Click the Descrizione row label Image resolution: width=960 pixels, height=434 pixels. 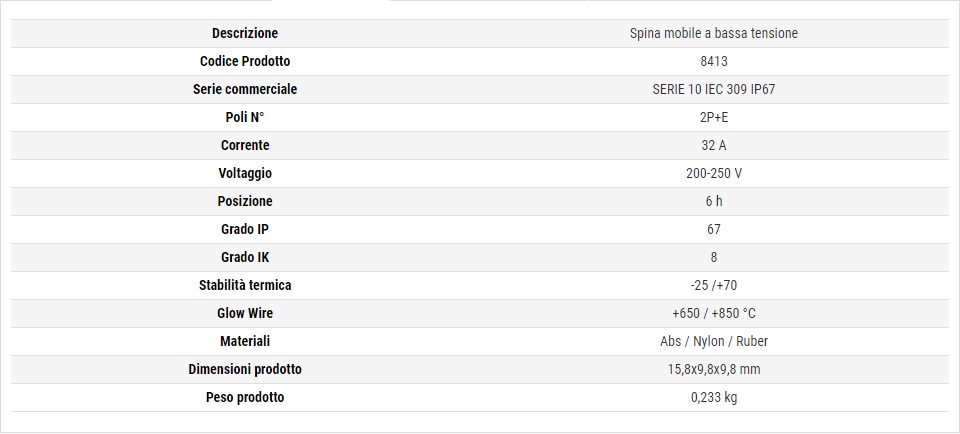pyautogui.click(x=245, y=33)
